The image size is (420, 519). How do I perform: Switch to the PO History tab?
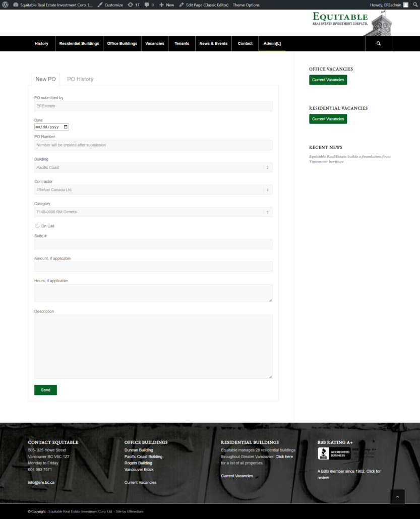click(80, 79)
